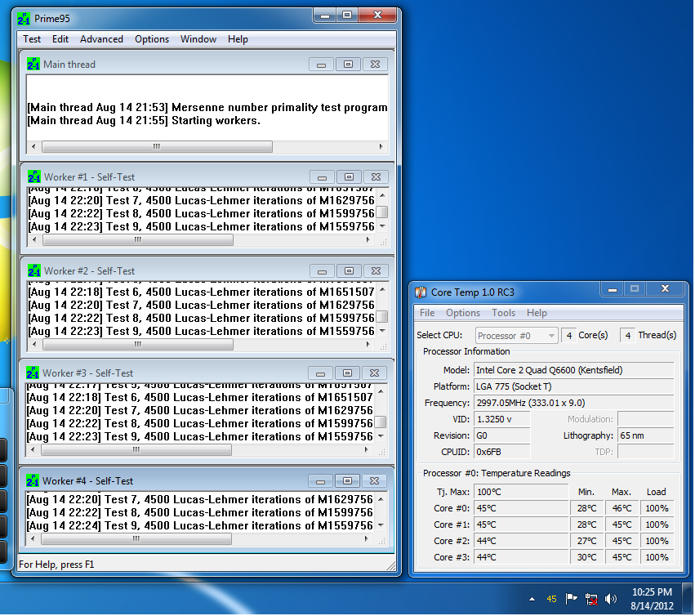Click the VID field 1.3250 v
Viewport: 695px width, 616px height.
tap(501, 420)
